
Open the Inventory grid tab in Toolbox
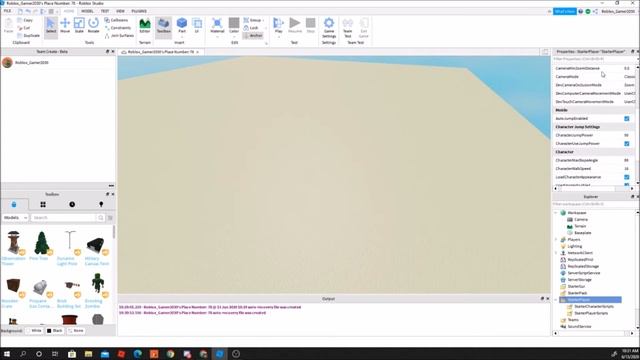(43, 204)
